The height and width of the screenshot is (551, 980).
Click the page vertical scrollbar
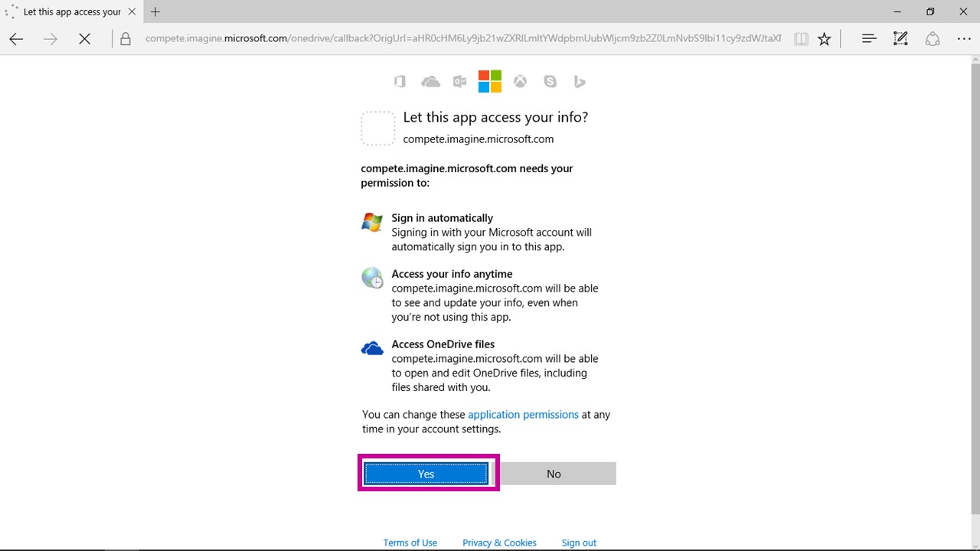975,291
